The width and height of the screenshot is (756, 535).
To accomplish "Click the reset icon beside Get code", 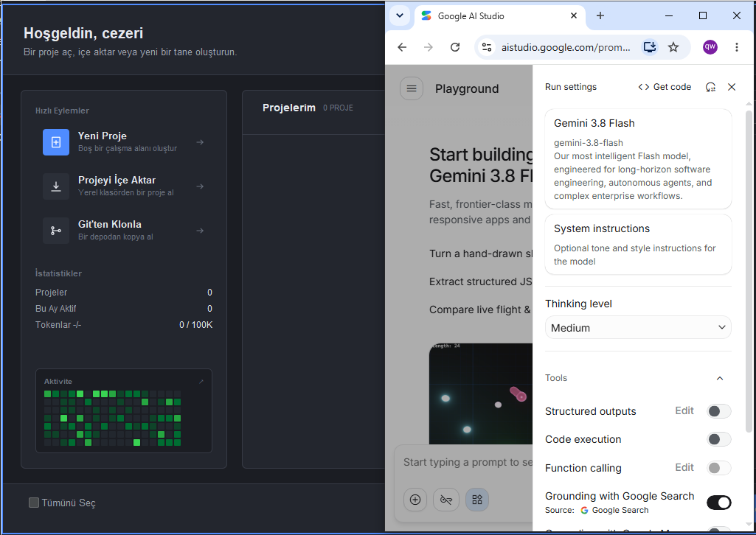I will (710, 87).
